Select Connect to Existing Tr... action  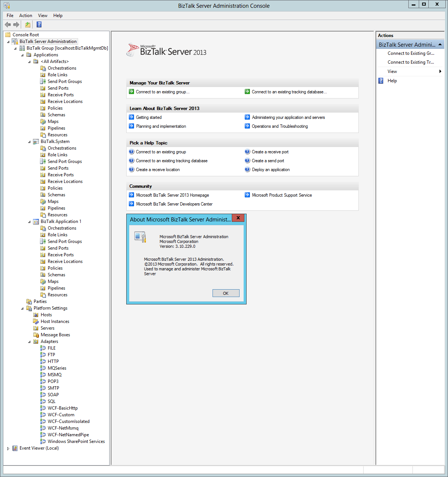(411, 62)
